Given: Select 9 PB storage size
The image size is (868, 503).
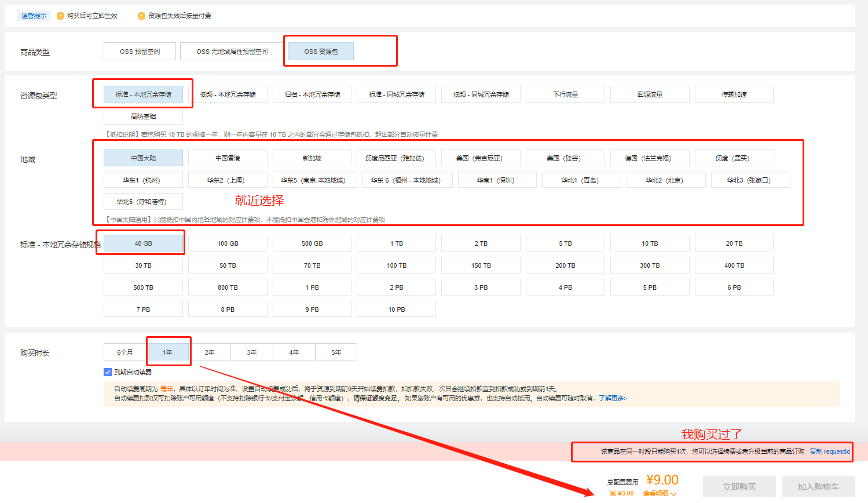Looking at the screenshot, I should pos(312,309).
